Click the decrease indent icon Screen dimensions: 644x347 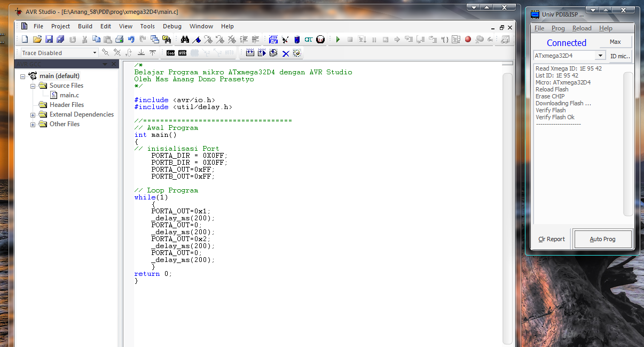tap(256, 39)
